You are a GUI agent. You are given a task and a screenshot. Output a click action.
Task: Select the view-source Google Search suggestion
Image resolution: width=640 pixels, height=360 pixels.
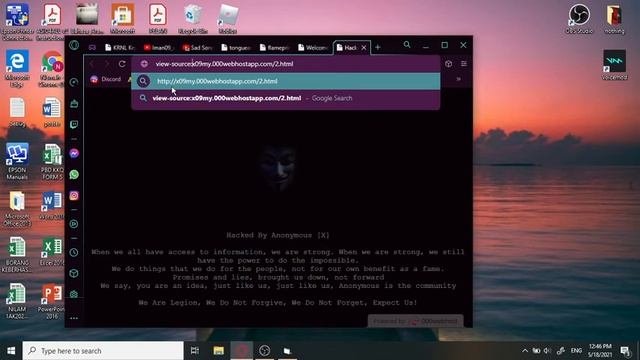pyautogui.click(x=286, y=98)
